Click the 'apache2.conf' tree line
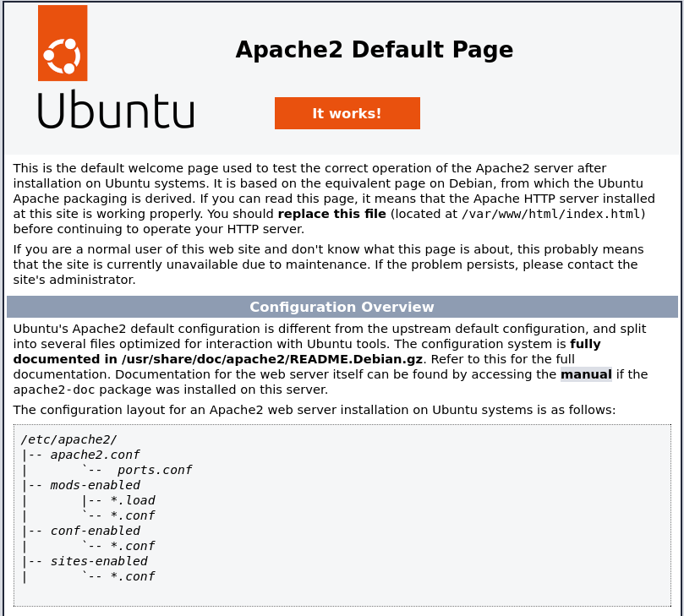Viewport: 684px width, 616px height. 95,455
